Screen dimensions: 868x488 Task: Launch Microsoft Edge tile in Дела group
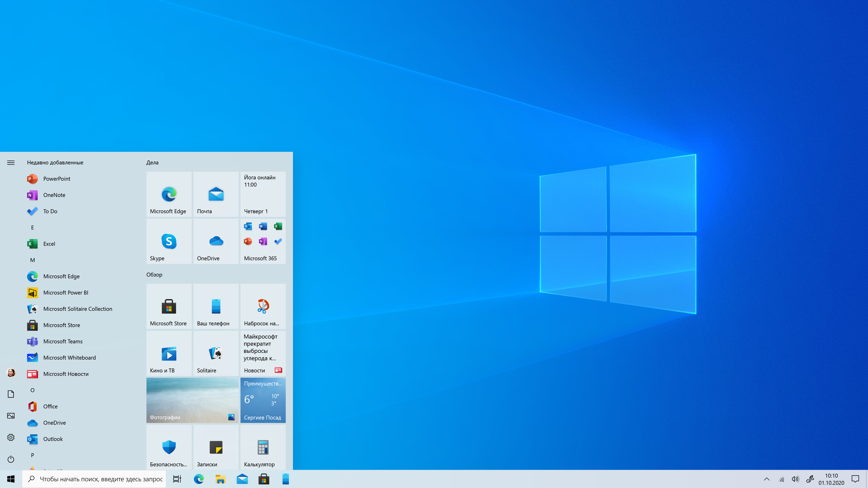pyautogui.click(x=169, y=194)
